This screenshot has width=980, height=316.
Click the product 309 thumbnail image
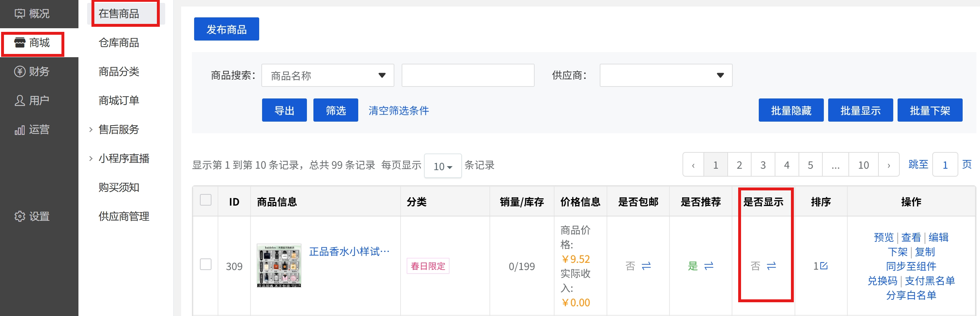[279, 265]
